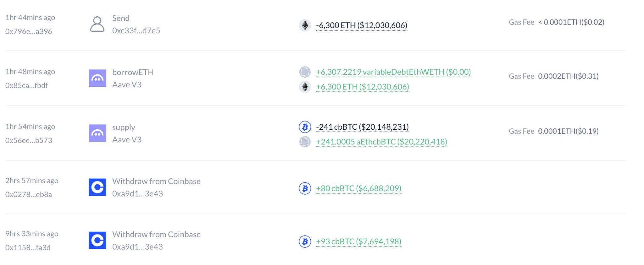
Task: Click recipient address 0xc33f...d7e5
Action: point(136,30)
